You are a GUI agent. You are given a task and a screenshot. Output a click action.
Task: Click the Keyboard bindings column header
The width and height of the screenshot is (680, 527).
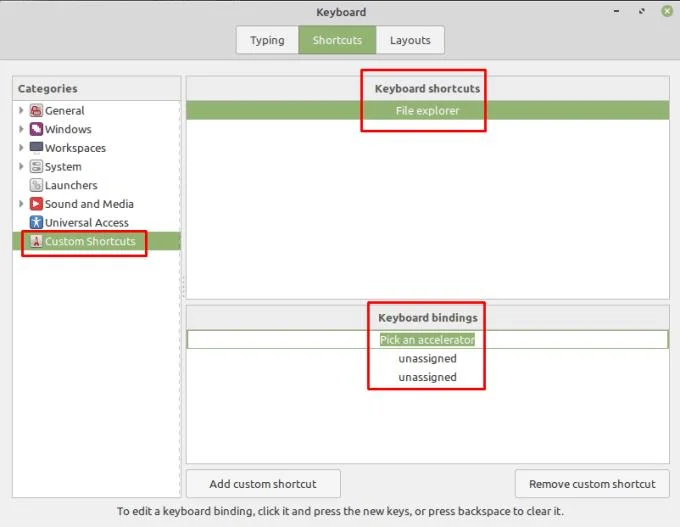click(428, 318)
